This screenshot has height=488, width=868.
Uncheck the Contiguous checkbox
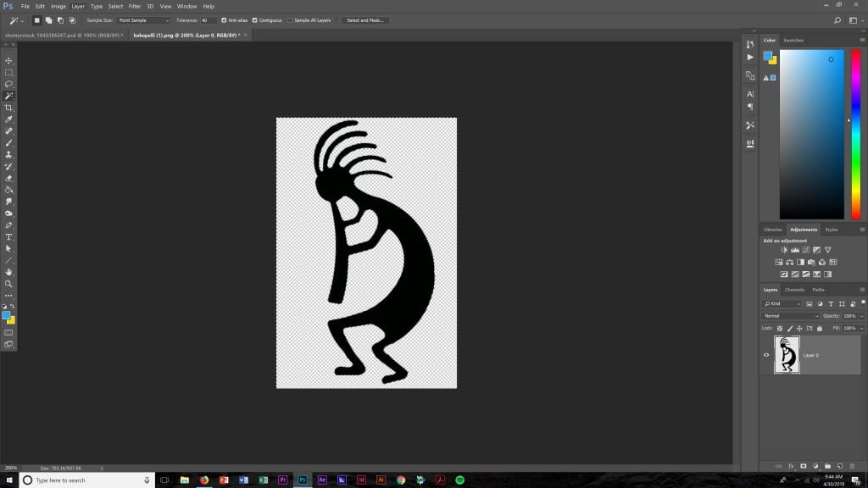(255, 20)
